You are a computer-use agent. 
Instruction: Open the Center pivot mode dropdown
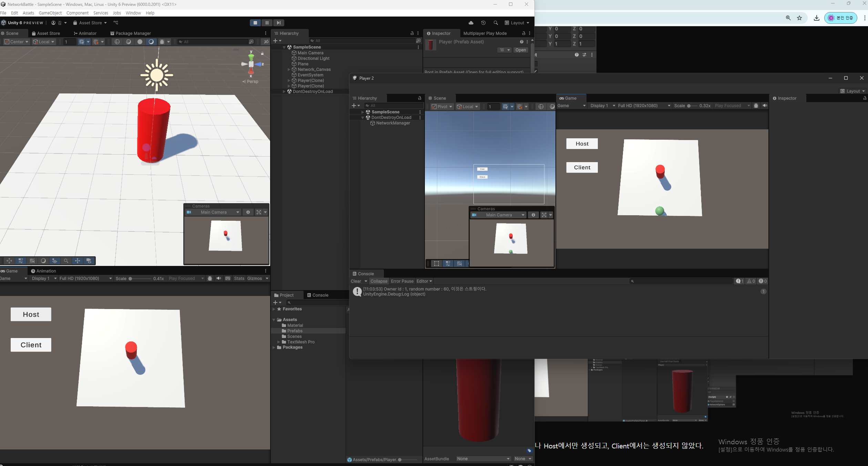[17, 42]
